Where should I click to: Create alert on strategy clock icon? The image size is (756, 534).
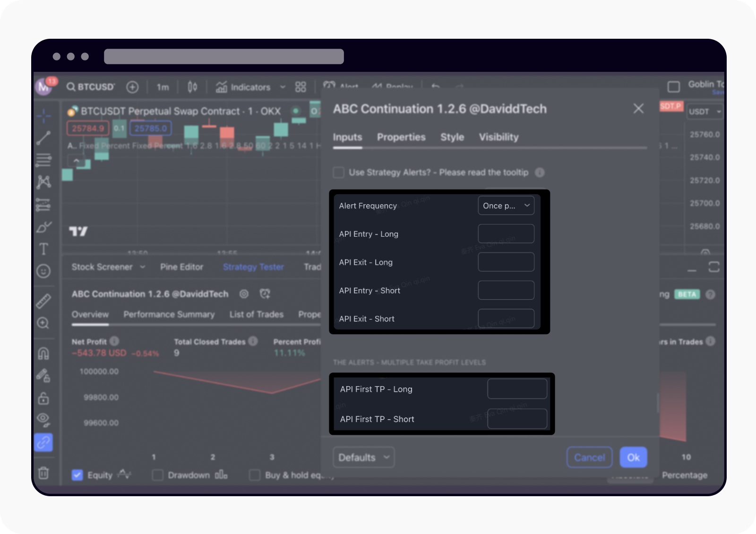point(265,294)
